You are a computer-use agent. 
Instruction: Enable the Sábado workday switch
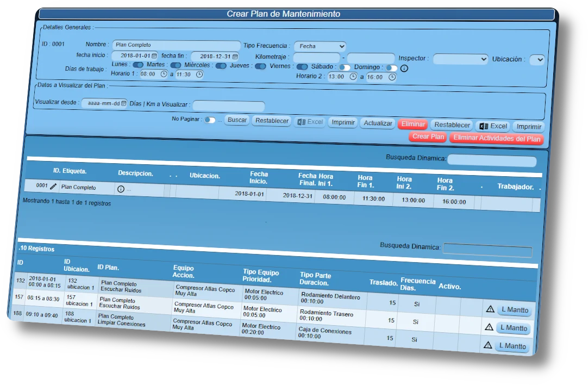click(345, 67)
